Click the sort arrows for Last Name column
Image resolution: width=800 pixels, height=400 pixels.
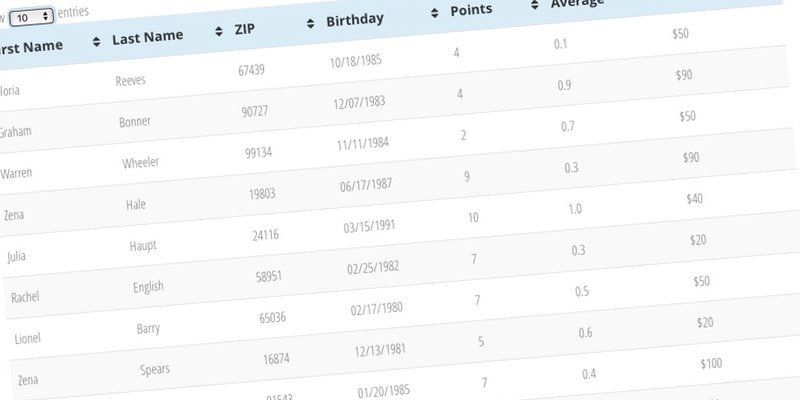tap(219, 32)
